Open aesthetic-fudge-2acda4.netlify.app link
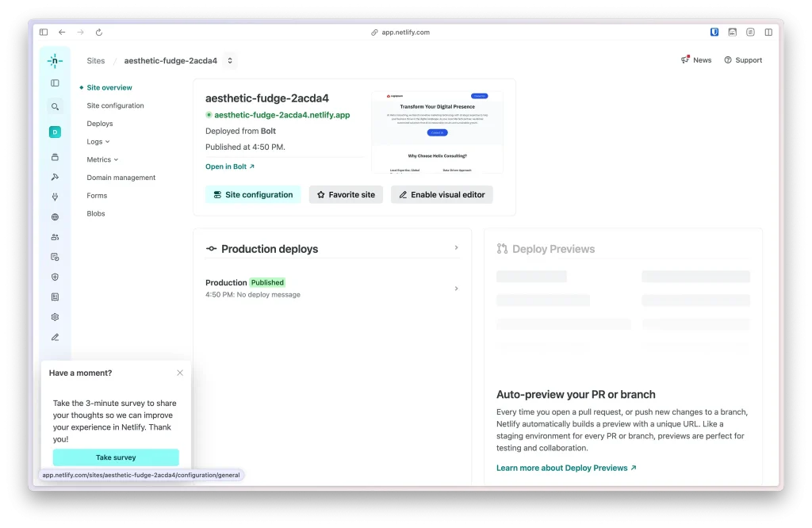 (282, 115)
